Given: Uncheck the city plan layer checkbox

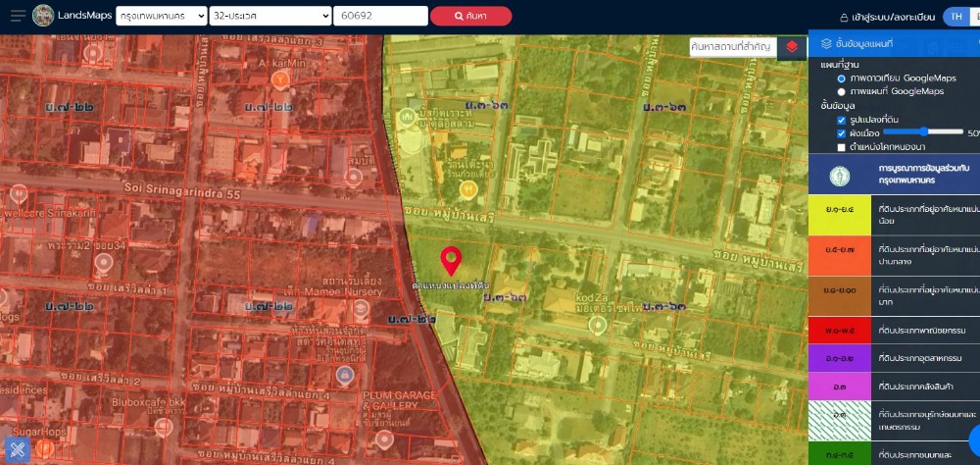Looking at the screenshot, I should coord(841,132).
